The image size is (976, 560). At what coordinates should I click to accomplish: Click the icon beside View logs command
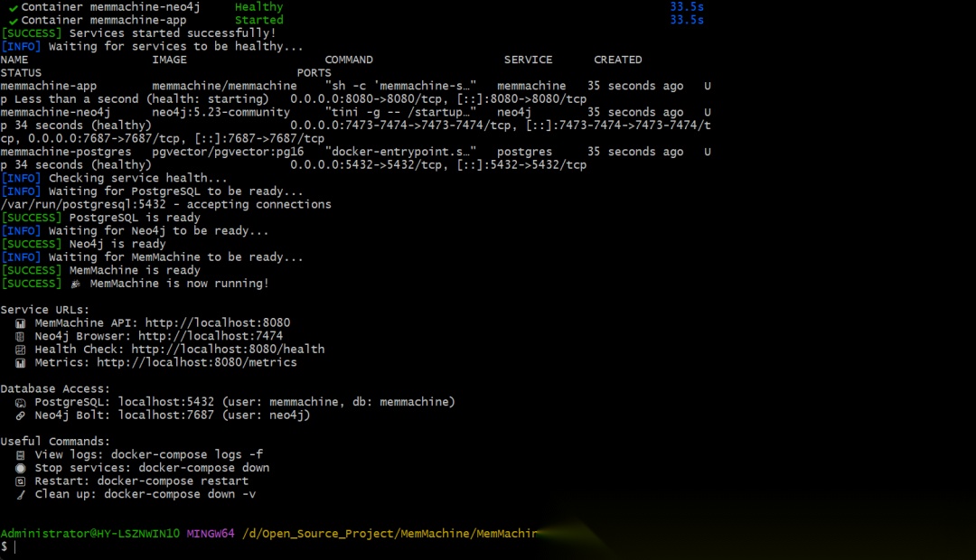(21, 455)
